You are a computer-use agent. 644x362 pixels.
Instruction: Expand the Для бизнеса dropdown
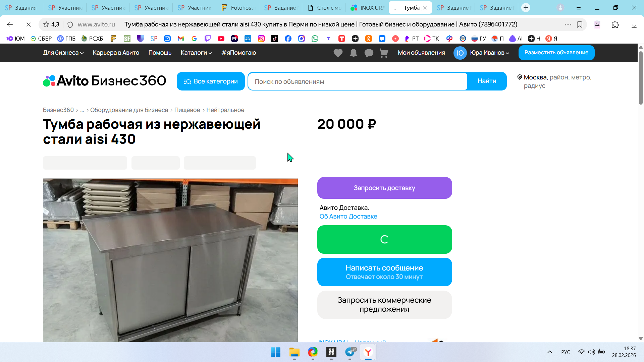[x=63, y=53]
